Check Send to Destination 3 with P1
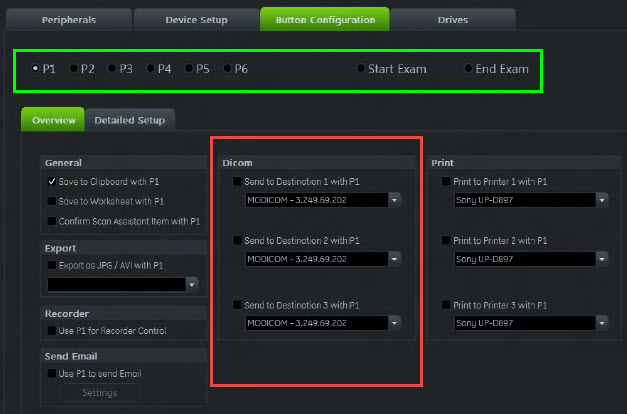This screenshot has width=627, height=414. point(237,305)
